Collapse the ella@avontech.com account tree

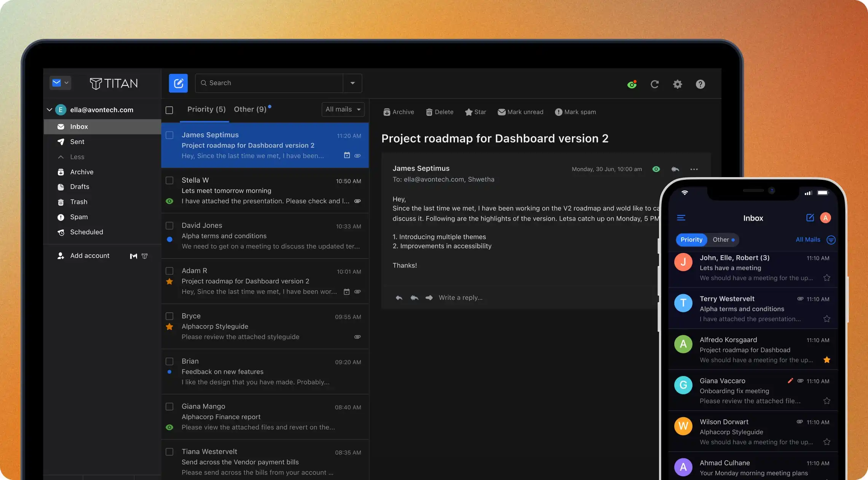(x=49, y=110)
